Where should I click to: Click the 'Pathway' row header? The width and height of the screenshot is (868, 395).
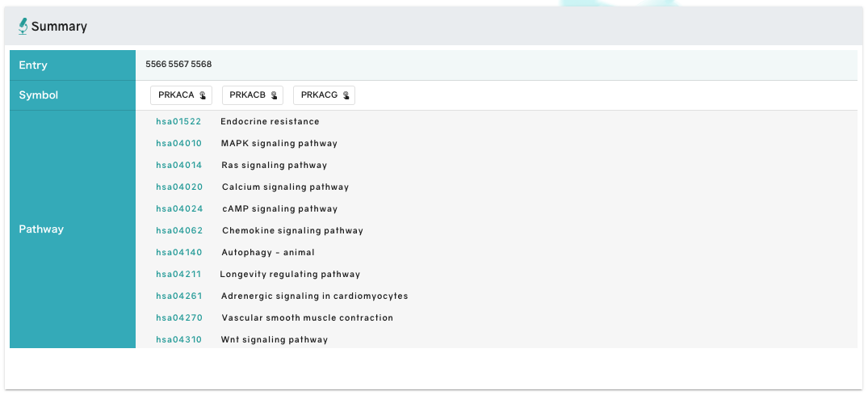coord(73,229)
